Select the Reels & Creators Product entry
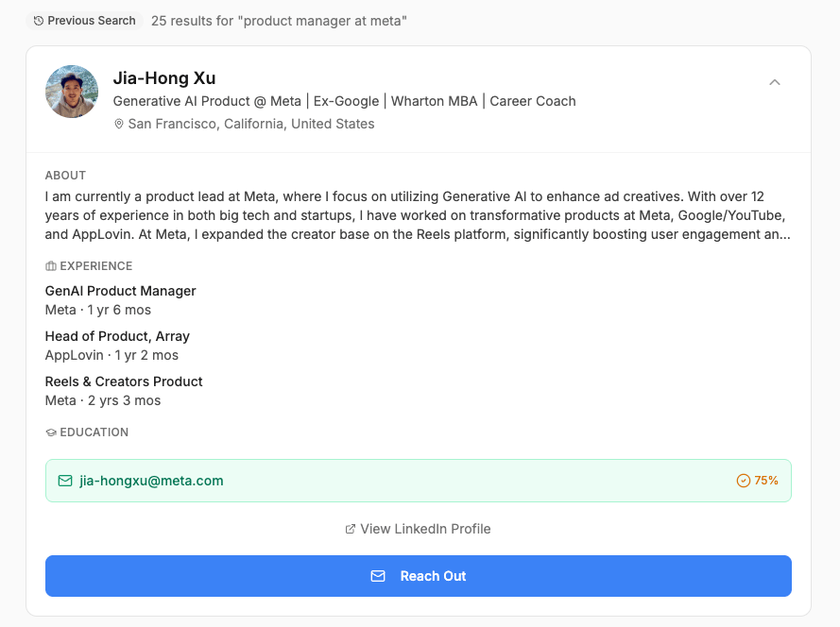The width and height of the screenshot is (840, 627). pos(124,381)
